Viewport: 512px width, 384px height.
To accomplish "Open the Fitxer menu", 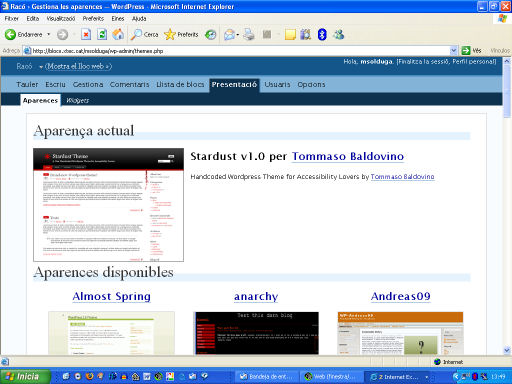I will pos(11,19).
